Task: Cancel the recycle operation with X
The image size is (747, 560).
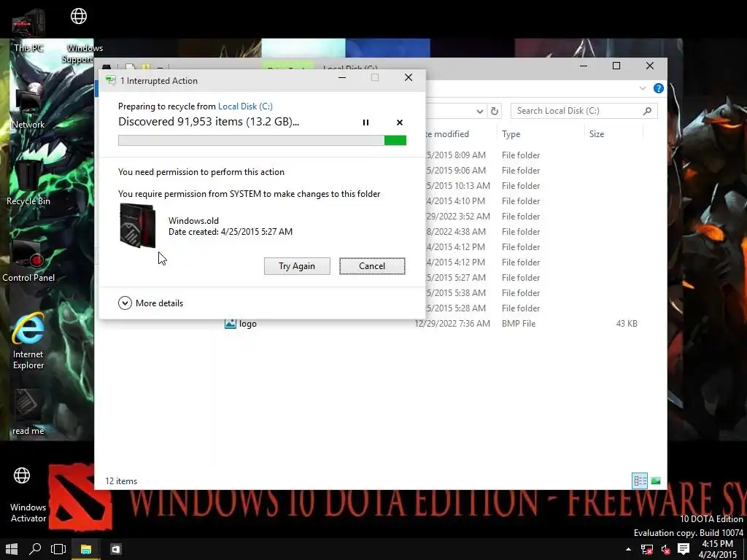Action: pyautogui.click(x=400, y=122)
